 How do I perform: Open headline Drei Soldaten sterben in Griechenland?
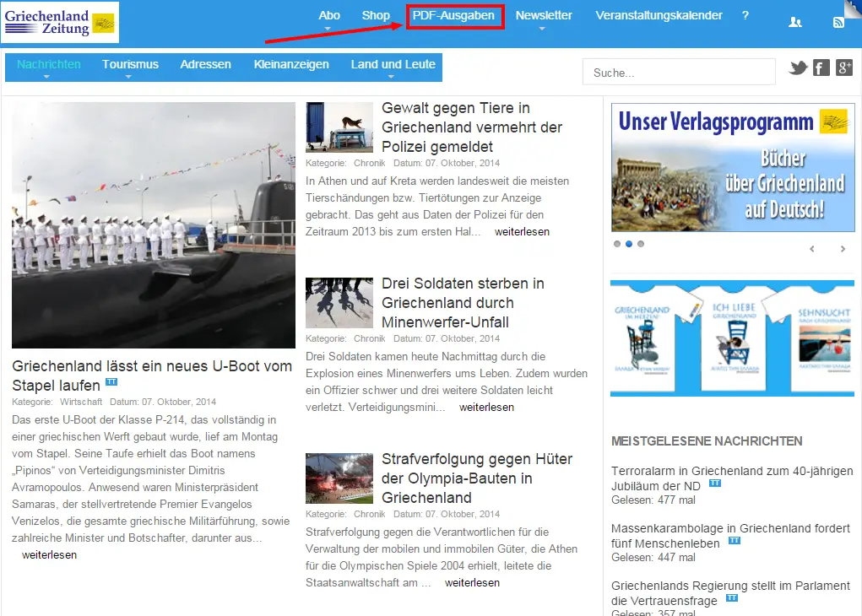click(463, 303)
